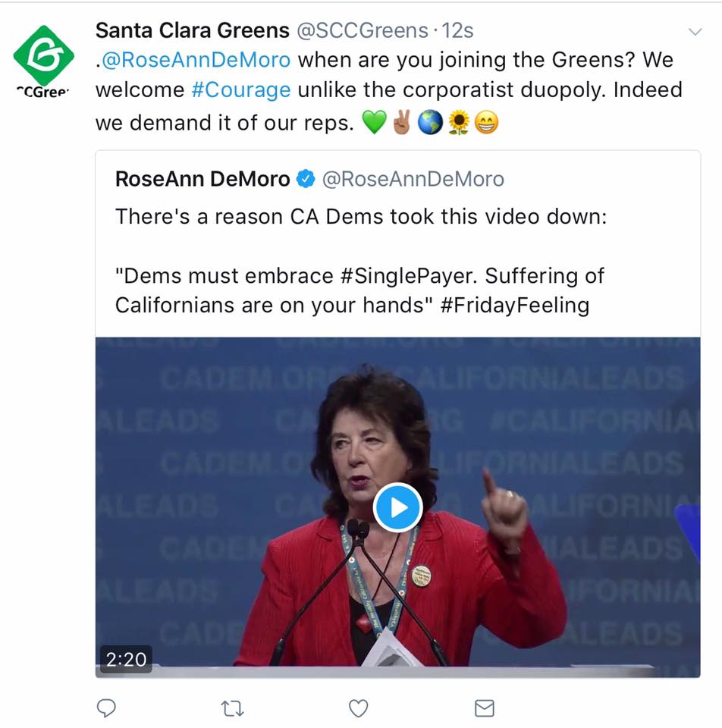Click the 12s tweet timestamp

click(x=459, y=30)
